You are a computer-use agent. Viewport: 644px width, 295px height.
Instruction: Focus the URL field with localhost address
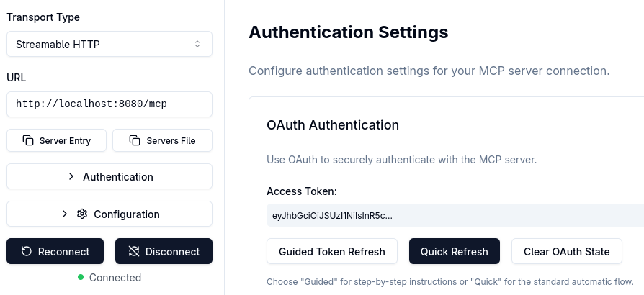(x=109, y=104)
